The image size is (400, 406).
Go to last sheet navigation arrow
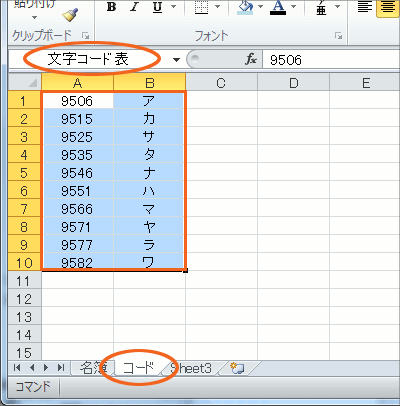(x=61, y=368)
